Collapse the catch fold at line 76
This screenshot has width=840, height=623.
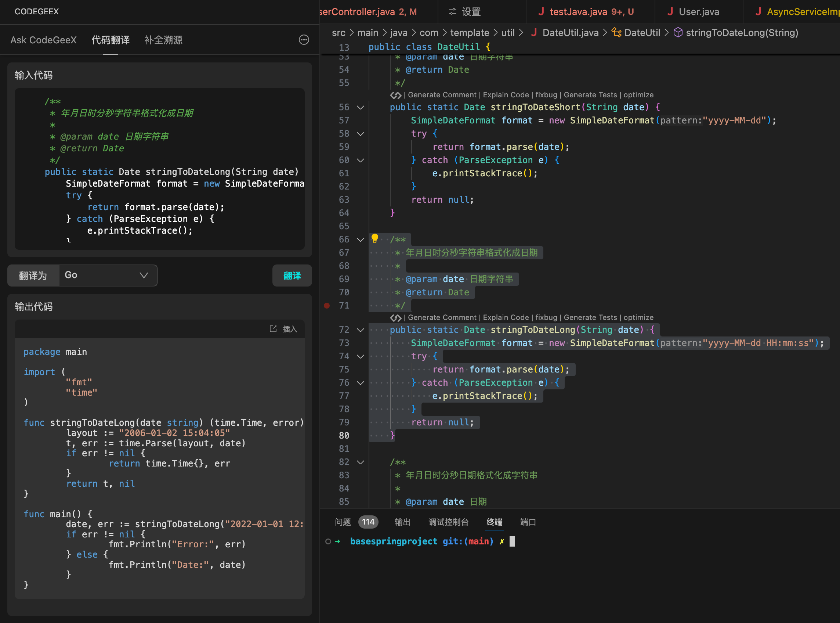coord(360,383)
